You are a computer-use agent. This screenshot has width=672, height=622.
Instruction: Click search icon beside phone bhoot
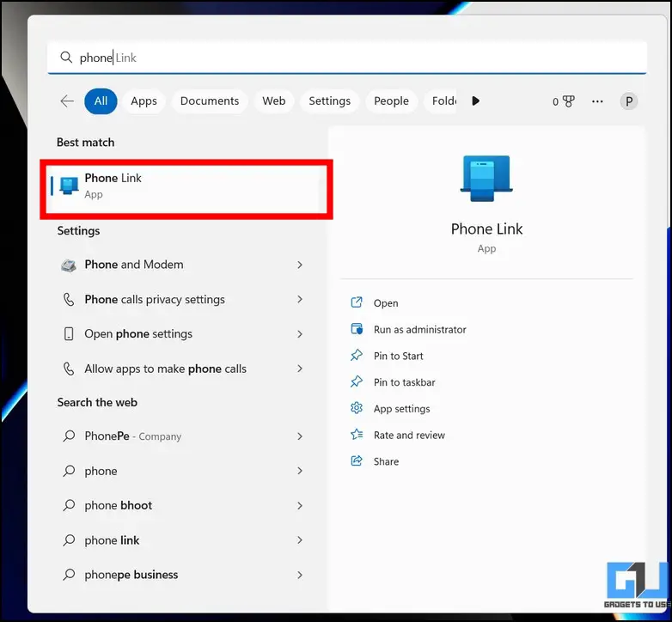(69, 505)
